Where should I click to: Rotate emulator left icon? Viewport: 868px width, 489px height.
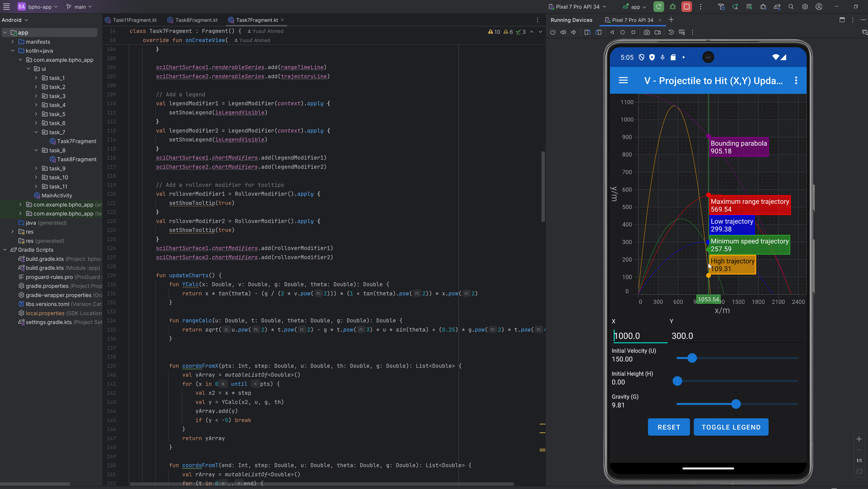587,32
